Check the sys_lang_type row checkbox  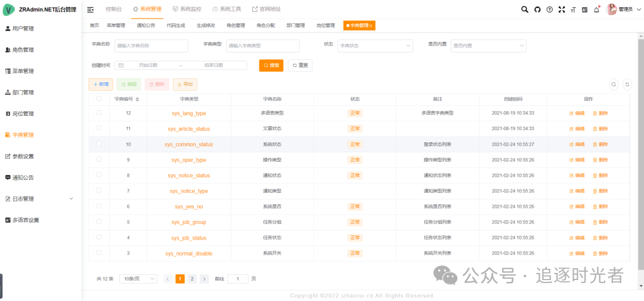click(99, 112)
